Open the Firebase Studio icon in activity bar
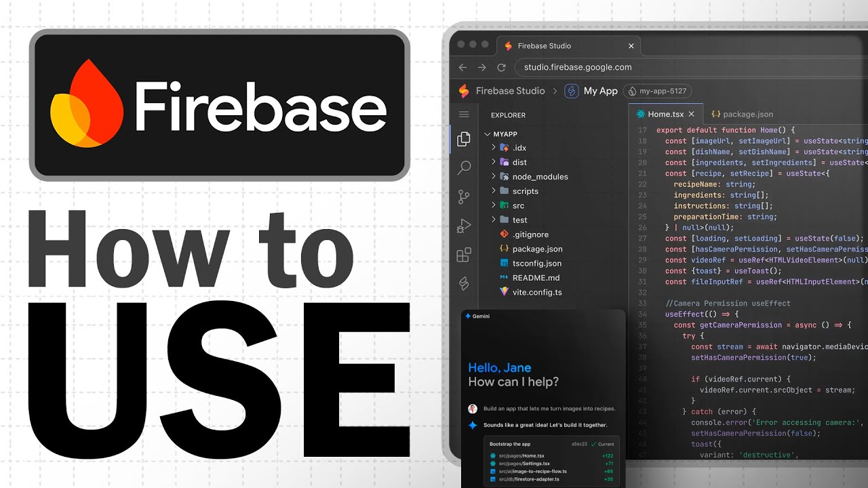The width and height of the screenshot is (868, 488). [464, 283]
